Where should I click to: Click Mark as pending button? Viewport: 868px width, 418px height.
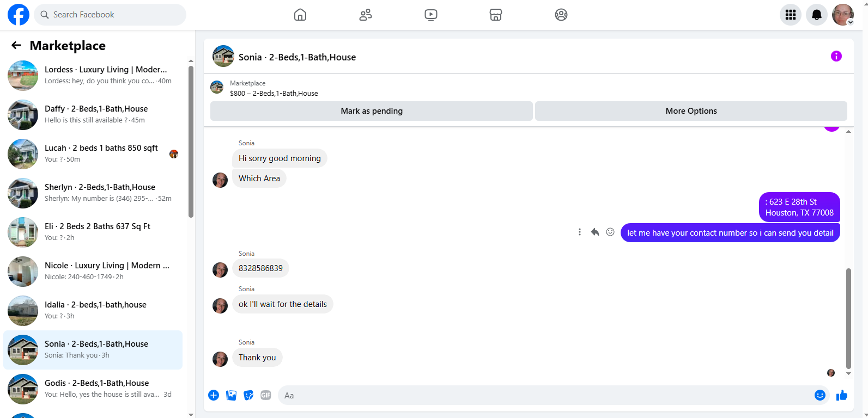pos(372,111)
